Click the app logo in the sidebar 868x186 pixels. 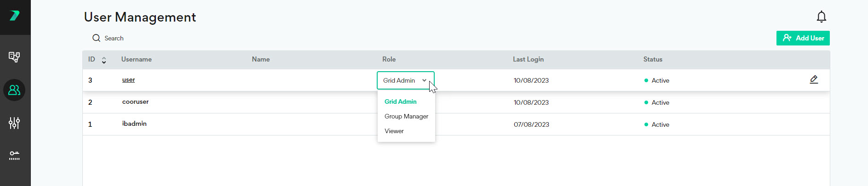tap(15, 16)
